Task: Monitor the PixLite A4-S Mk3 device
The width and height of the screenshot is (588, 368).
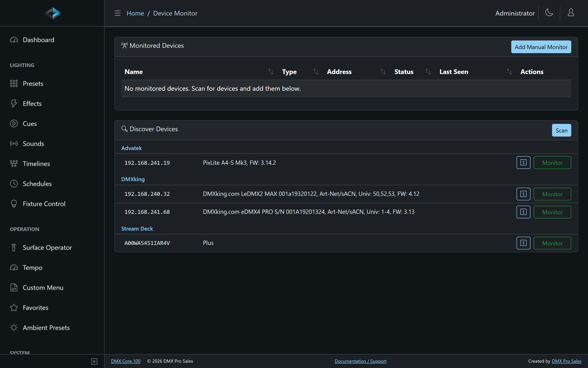Action: (x=552, y=163)
